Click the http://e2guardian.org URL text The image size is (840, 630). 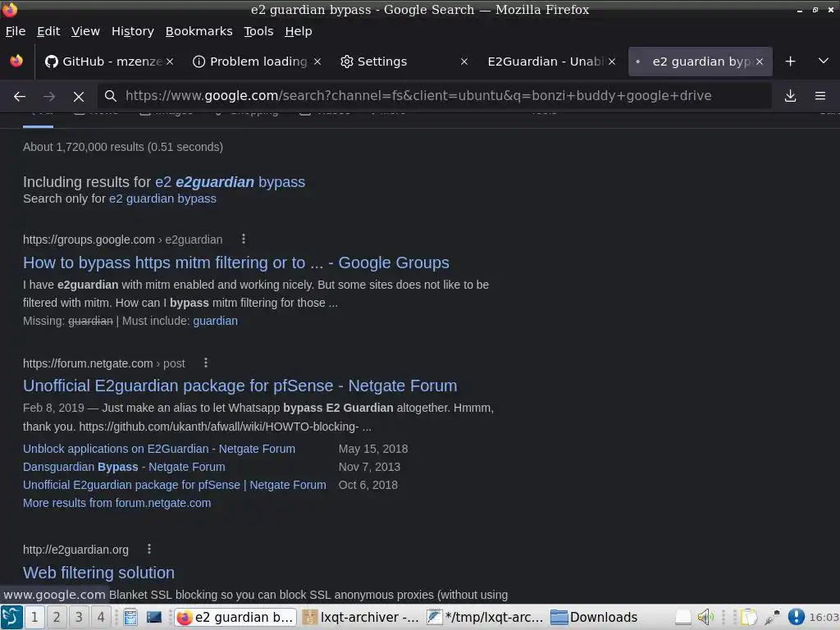(x=75, y=550)
